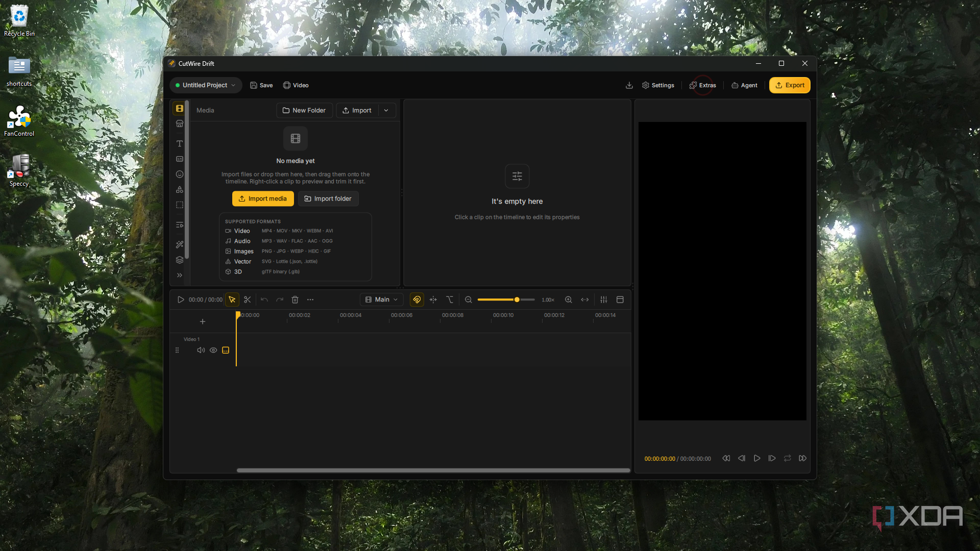Open the audio mixer sliders
The width and height of the screenshot is (980, 551).
pos(604,299)
